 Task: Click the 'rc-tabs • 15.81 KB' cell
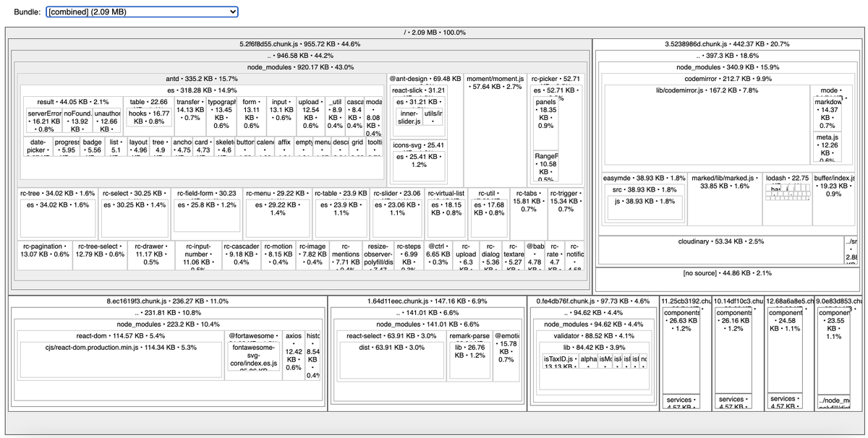point(528,213)
